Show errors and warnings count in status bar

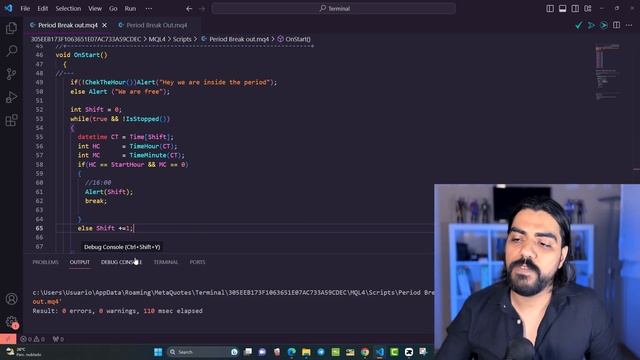pyautogui.click(x=33, y=339)
